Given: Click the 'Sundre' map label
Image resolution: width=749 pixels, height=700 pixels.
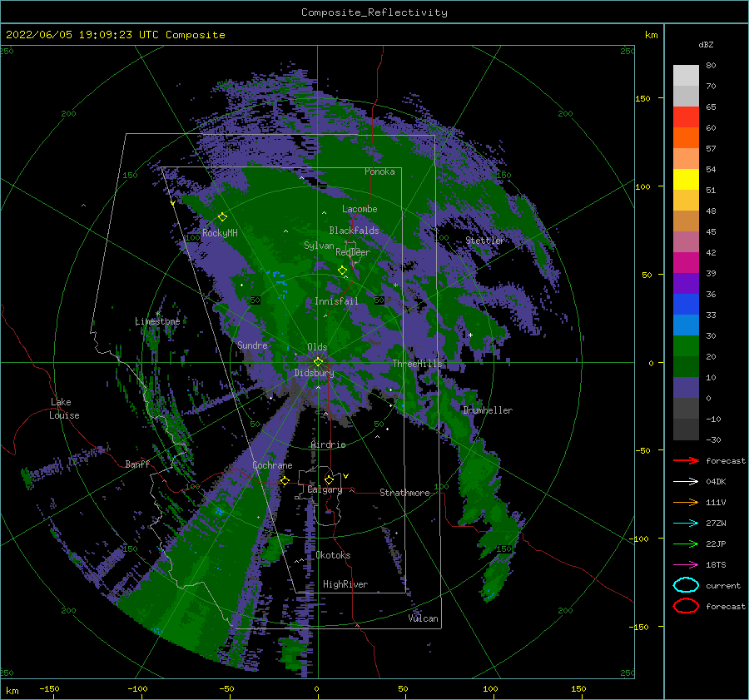Looking at the screenshot, I should pyautogui.click(x=252, y=345).
